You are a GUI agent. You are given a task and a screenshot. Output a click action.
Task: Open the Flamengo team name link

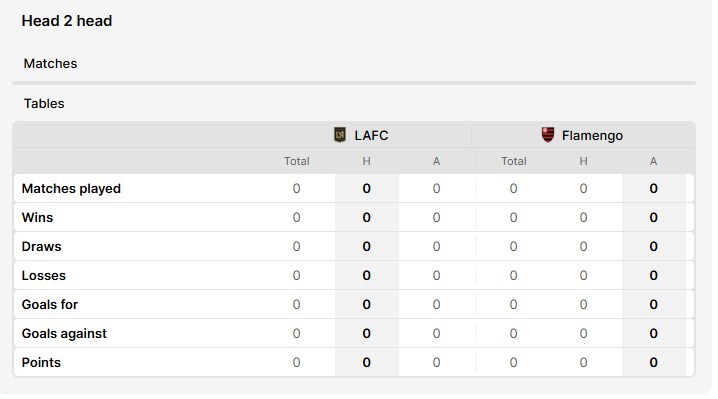(592, 136)
